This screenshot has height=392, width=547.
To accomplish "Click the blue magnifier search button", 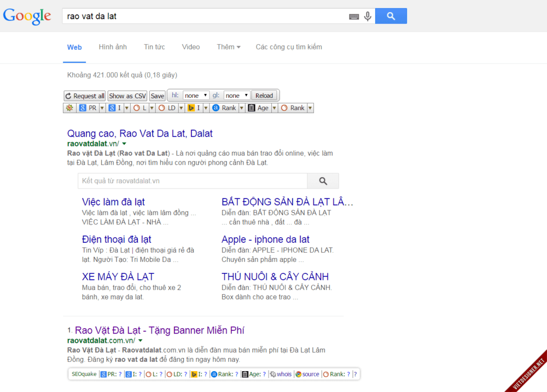I will [391, 16].
